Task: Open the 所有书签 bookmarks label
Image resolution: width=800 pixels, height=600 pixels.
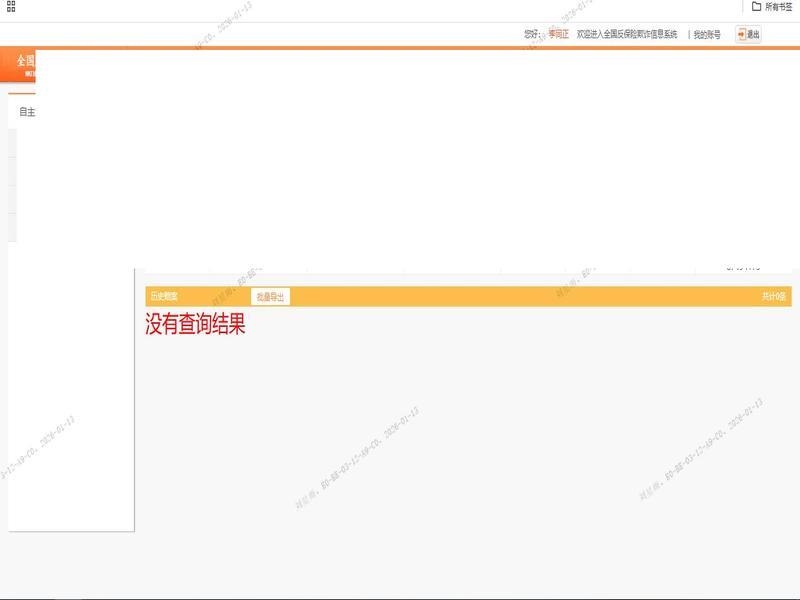Action: point(779,6)
